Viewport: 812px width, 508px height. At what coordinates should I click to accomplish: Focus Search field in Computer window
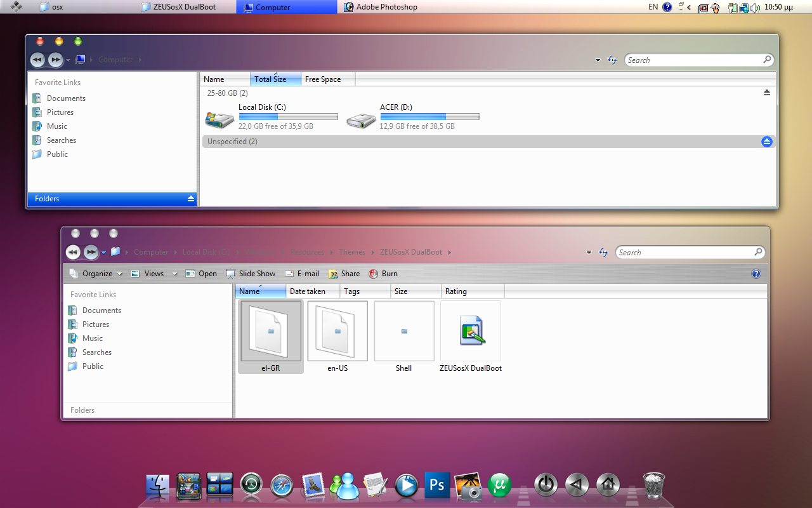tap(699, 60)
